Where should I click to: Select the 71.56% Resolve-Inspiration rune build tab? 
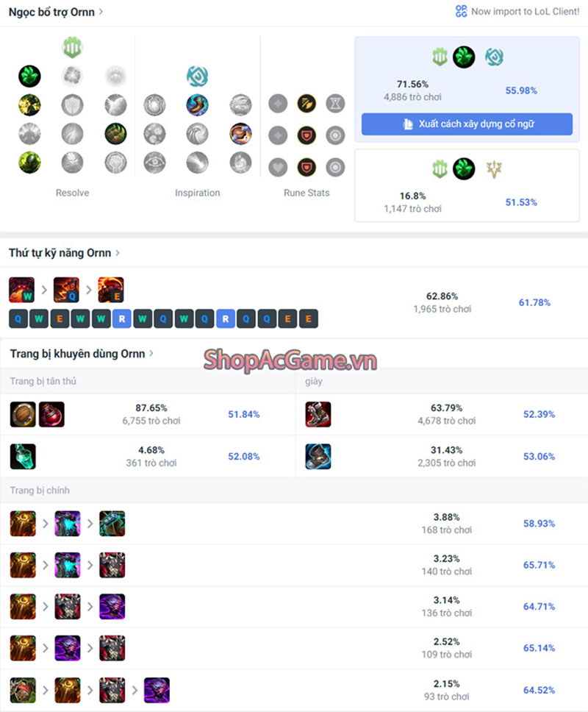[x=467, y=90]
